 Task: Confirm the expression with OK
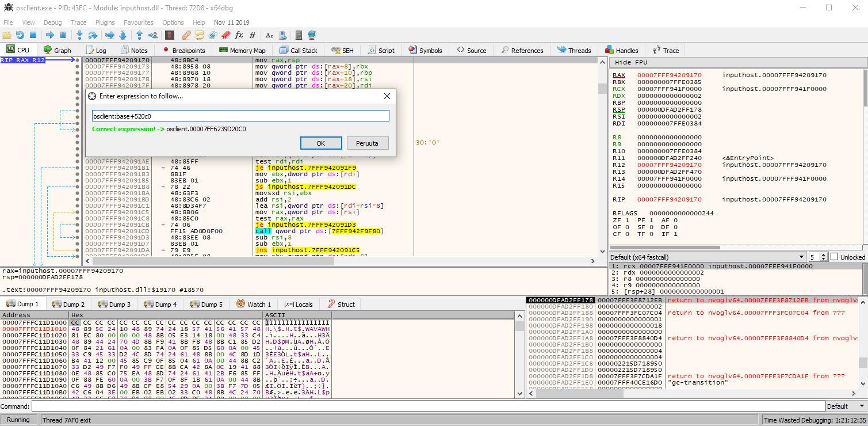(320, 143)
